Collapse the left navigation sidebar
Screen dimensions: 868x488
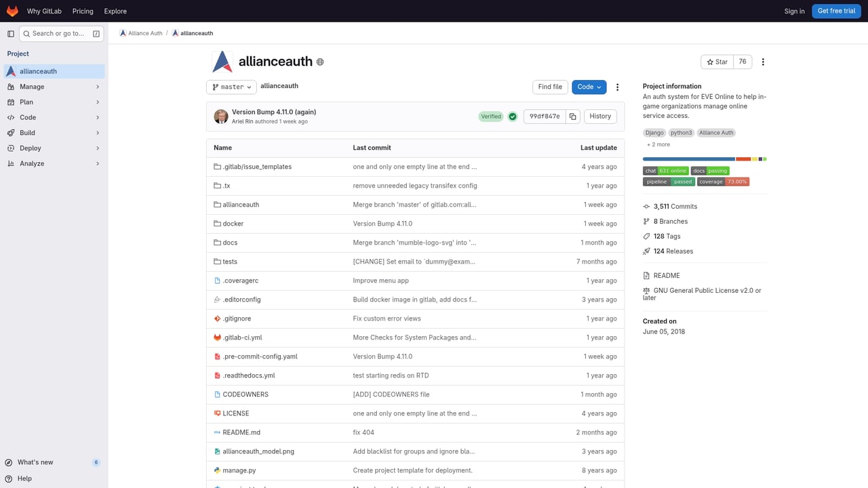pyautogui.click(x=11, y=33)
